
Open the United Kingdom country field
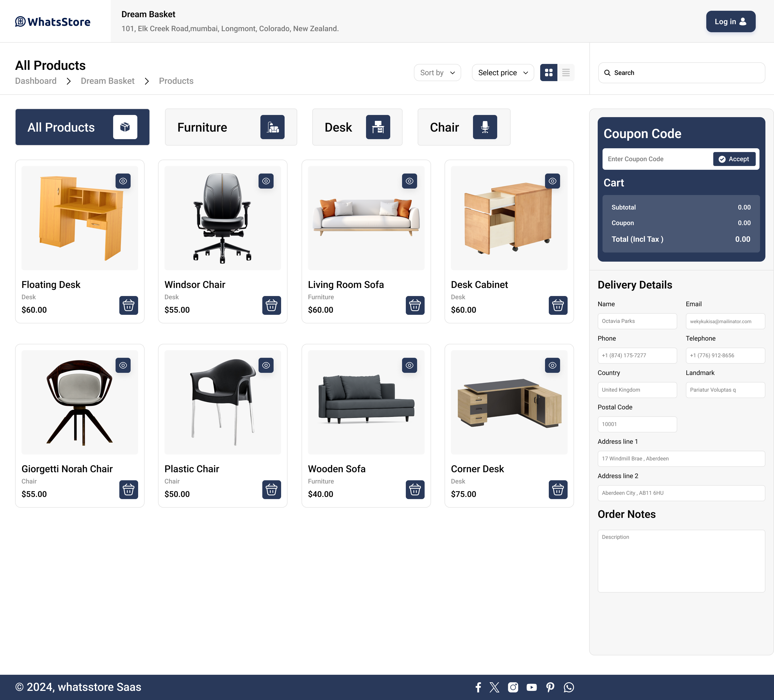tap(637, 390)
